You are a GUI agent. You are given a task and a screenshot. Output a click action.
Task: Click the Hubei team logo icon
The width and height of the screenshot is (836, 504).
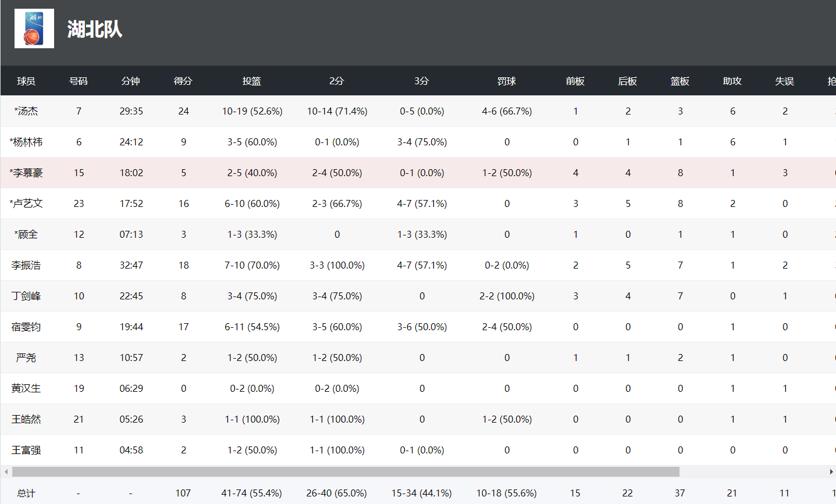coord(34,28)
